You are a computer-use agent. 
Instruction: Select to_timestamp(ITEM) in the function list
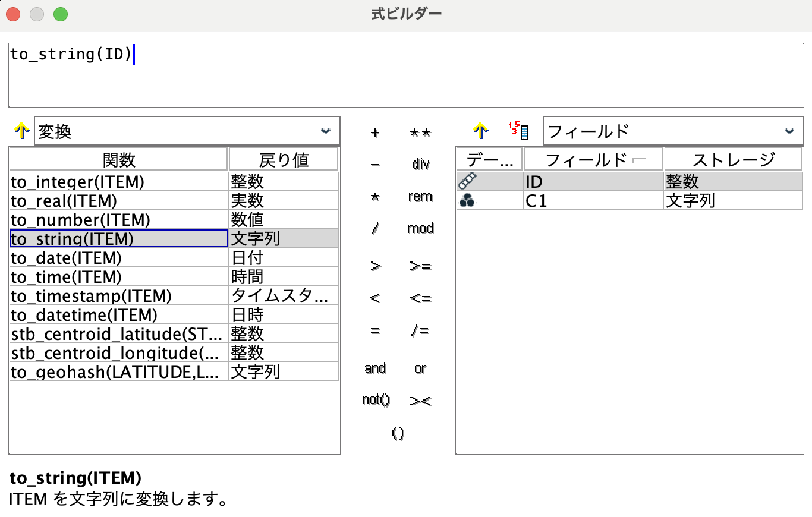(89, 295)
